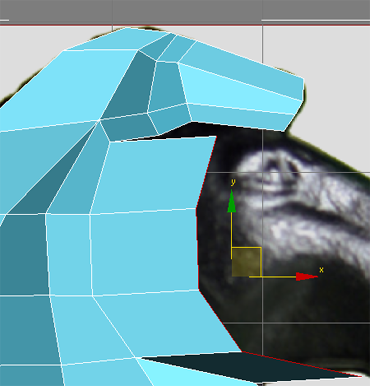Click the vertex where many edges converge left of center
The image size is (370, 386).
coord(99,121)
